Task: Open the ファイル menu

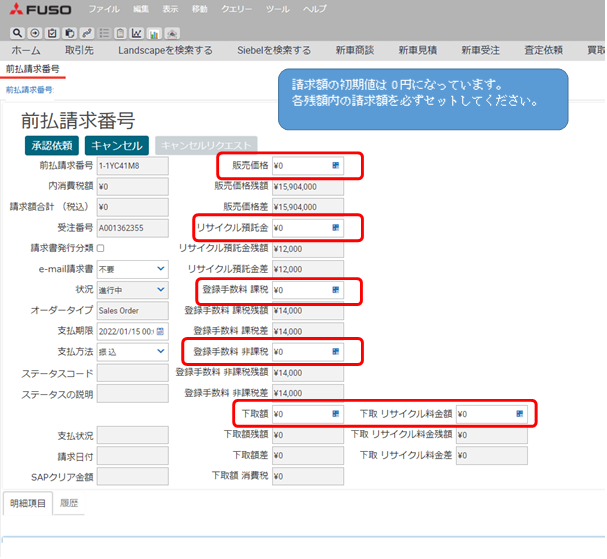Action: pos(90,8)
